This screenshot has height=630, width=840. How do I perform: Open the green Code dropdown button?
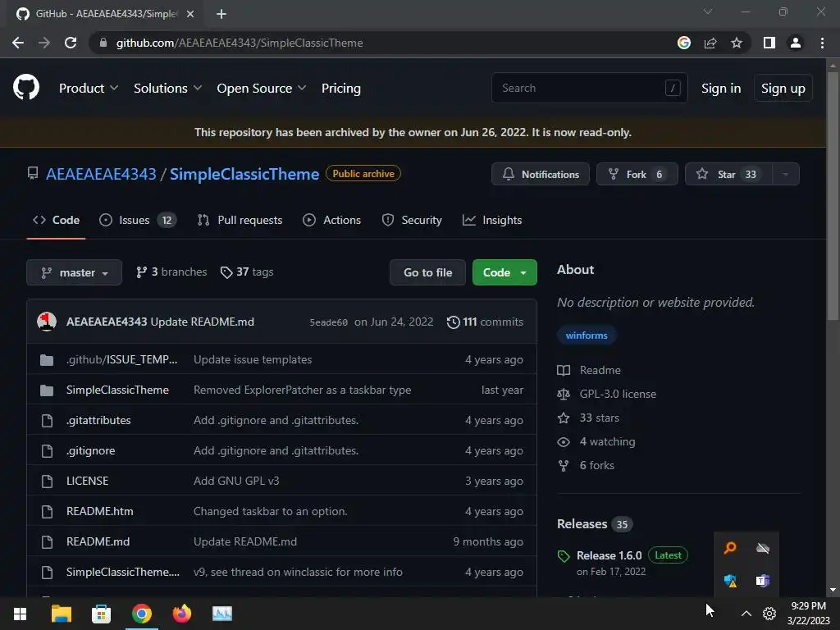pos(504,272)
